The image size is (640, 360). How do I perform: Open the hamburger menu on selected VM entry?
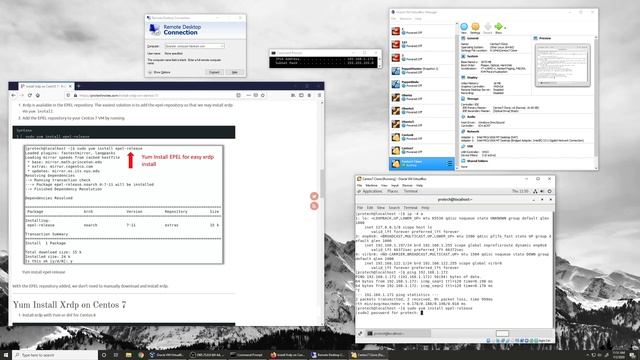point(449,163)
